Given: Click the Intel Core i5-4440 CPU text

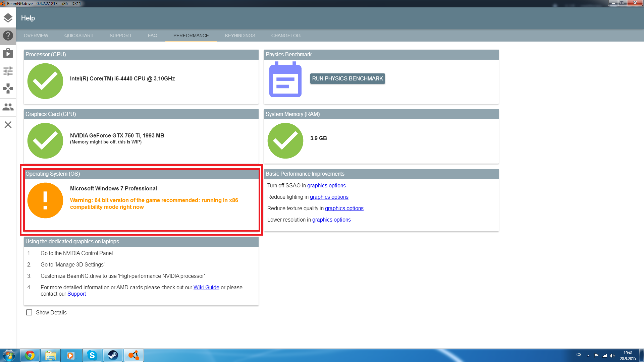Looking at the screenshot, I should (x=122, y=78).
